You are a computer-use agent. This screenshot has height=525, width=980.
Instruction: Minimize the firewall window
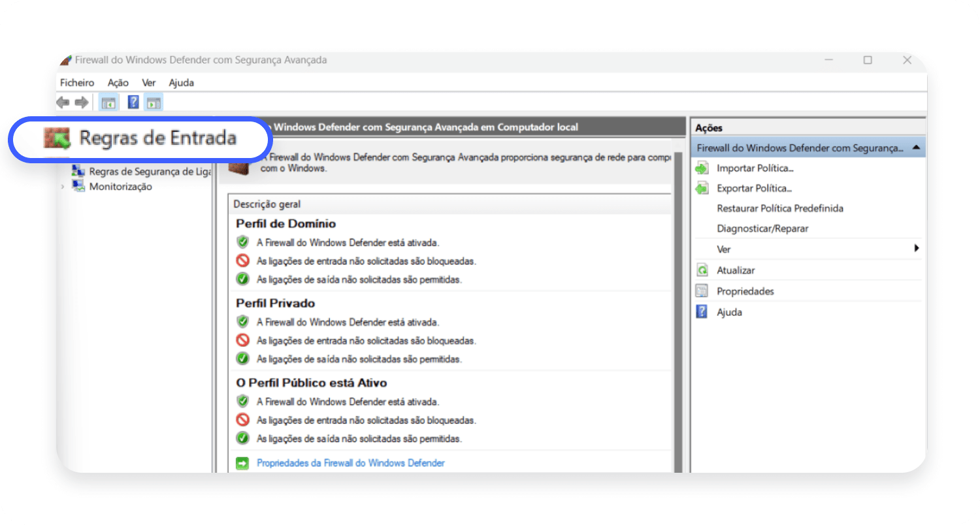(829, 60)
